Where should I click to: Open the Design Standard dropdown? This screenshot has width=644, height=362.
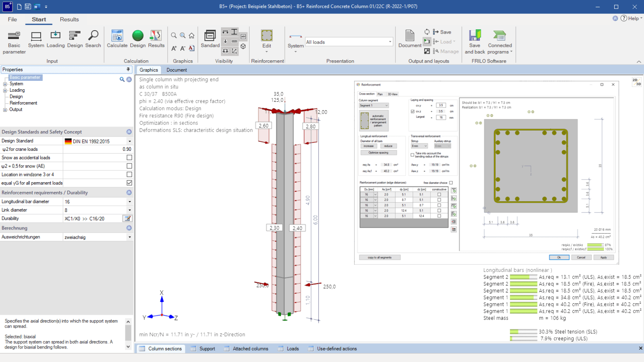coord(130,141)
